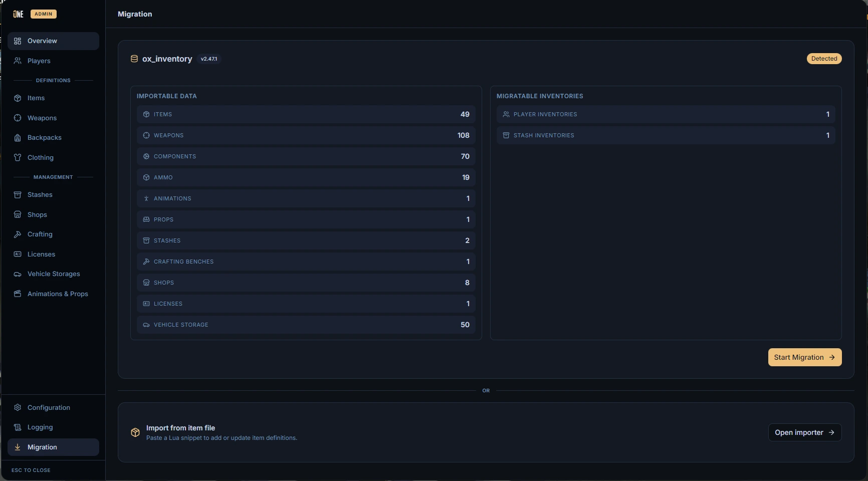Click the Import from item file heading
Image resolution: width=868 pixels, height=481 pixels.
tap(180, 428)
